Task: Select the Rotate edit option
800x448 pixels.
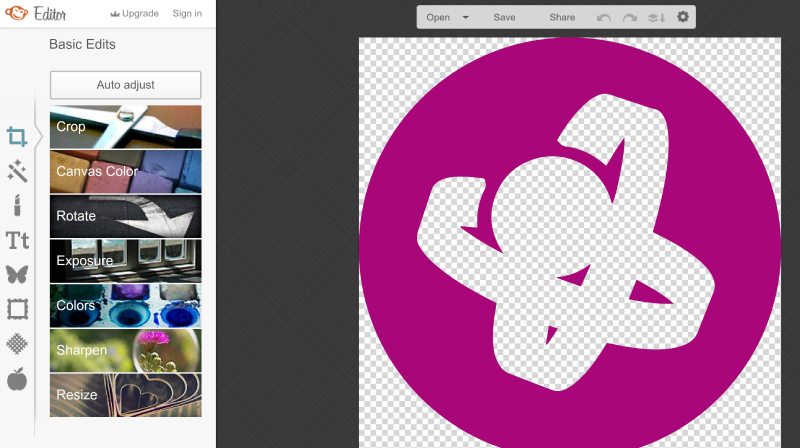Action: point(126,216)
